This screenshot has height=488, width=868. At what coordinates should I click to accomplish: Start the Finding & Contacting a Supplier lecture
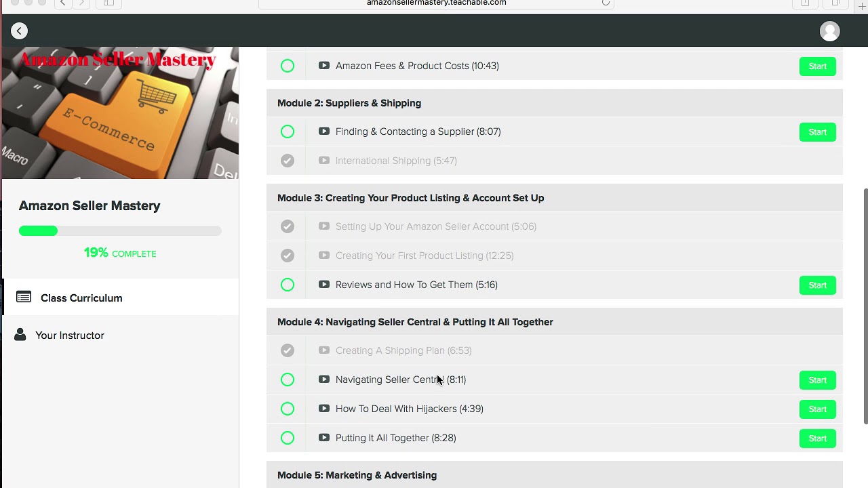tap(817, 132)
